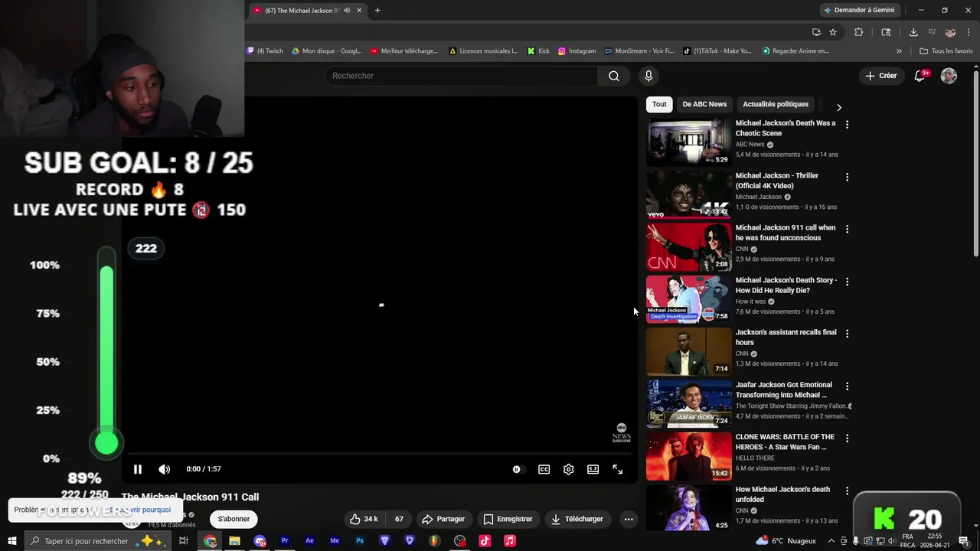The image size is (980, 551).
Task: Open options for the Jaafar Jackson video
Action: pyautogui.click(x=847, y=386)
